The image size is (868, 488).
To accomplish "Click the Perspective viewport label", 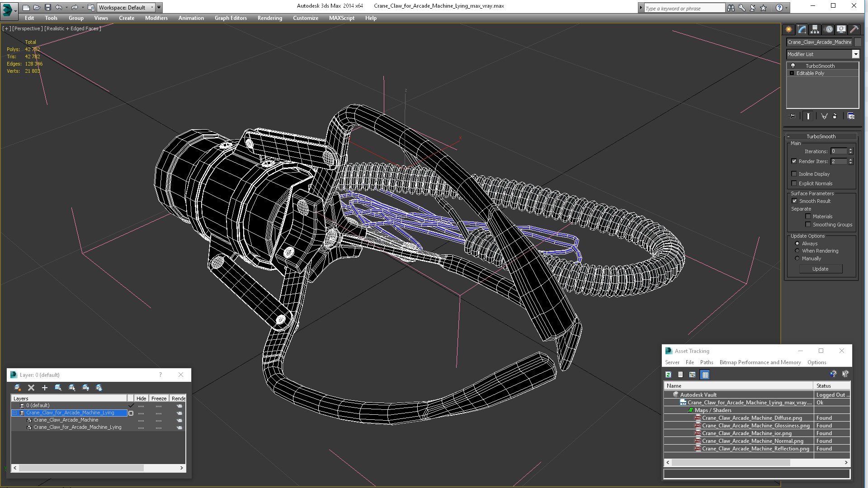I will pyautogui.click(x=28, y=28).
